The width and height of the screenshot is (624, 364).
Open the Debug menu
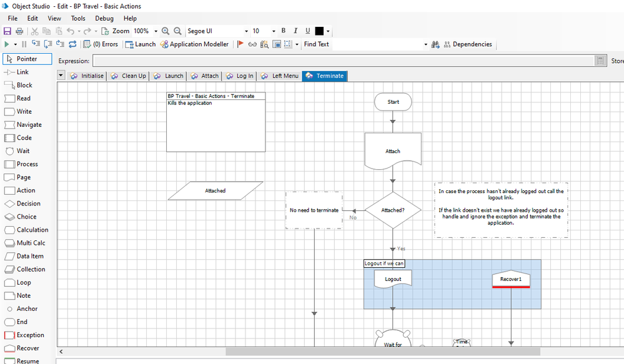pyautogui.click(x=104, y=19)
